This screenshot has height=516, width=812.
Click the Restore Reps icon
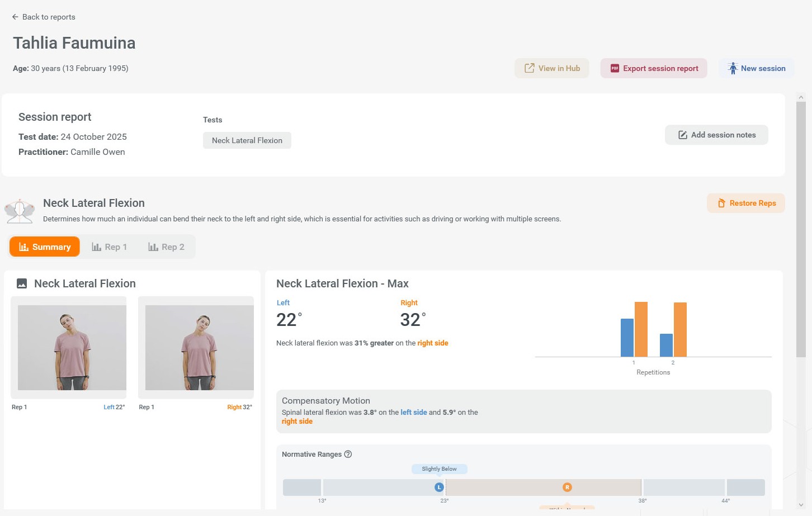721,203
